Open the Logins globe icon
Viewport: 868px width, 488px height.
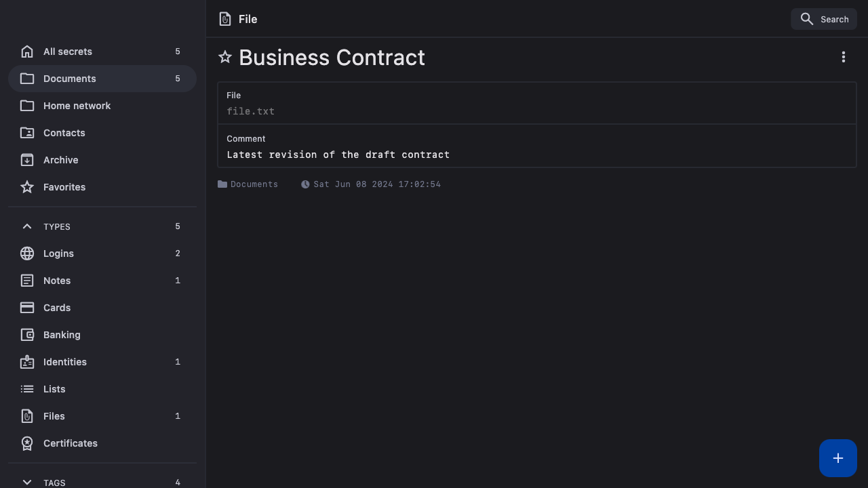pyautogui.click(x=27, y=253)
